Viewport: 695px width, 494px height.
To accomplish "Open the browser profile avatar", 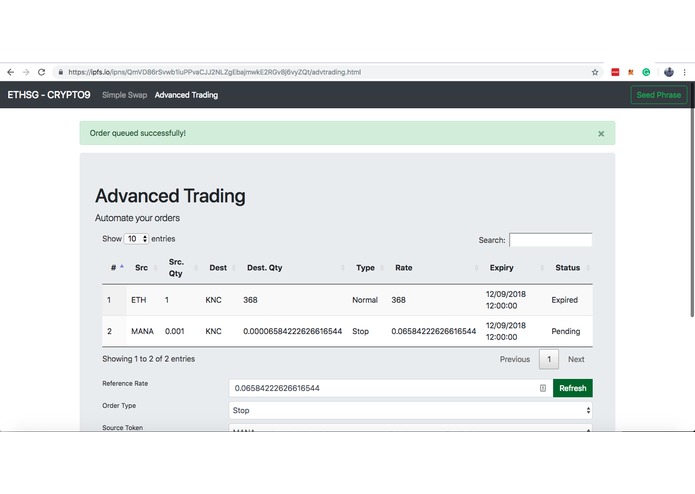I will point(669,72).
